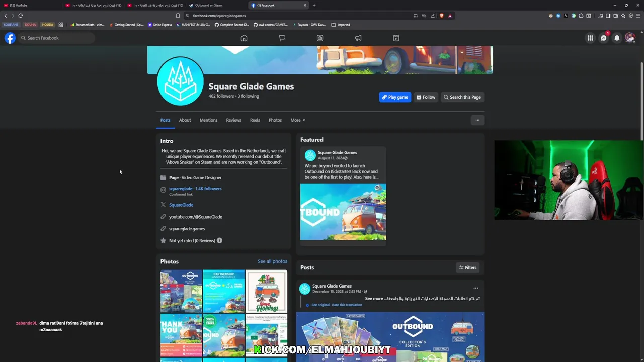Go back with the browser back arrow
The image size is (644, 362).
(x=6, y=16)
